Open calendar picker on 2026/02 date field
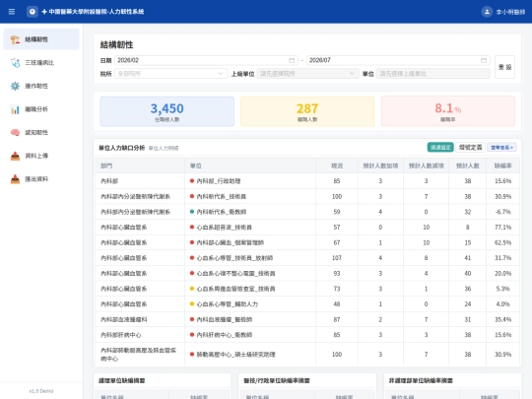 [x=292, y=60]
